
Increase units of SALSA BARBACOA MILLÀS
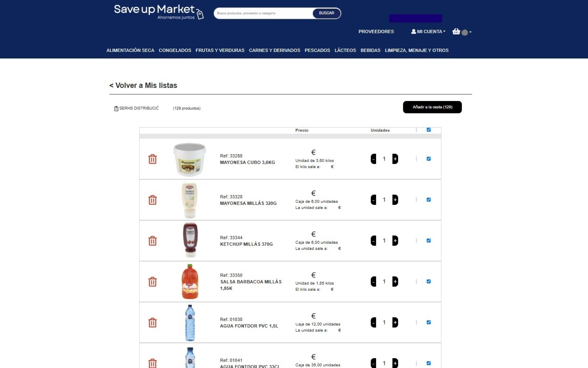[395, 282]
